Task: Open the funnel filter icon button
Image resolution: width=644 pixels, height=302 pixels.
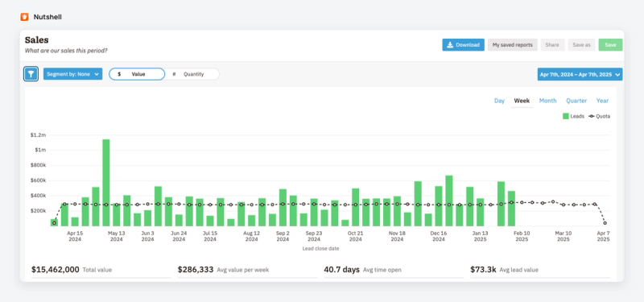Action: [31, 74]
